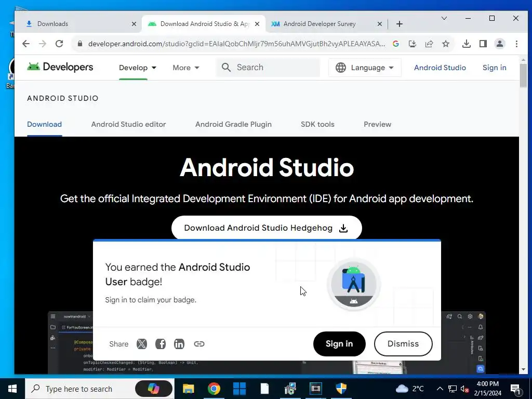Expand the More menu
532x399 pixels.
[185, 68]
